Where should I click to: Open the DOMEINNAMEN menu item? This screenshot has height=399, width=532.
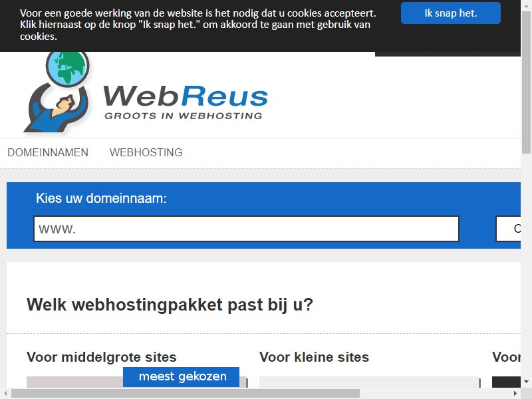click(x=48, y=153)
